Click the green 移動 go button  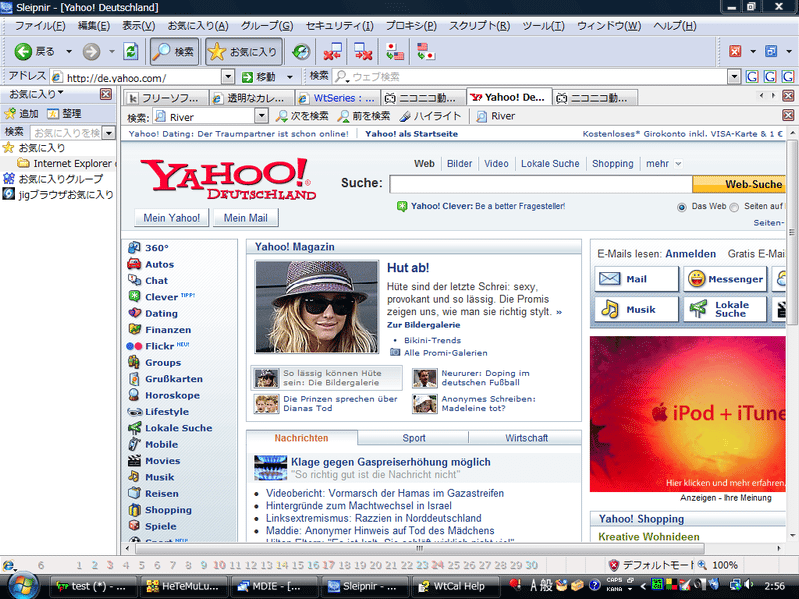pyautogui.click(x=258, y=77)
